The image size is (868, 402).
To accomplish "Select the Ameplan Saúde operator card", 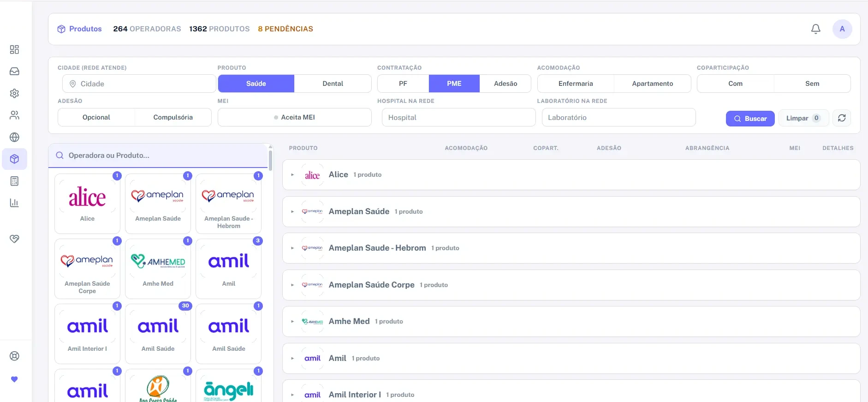I will pos(158,204).
